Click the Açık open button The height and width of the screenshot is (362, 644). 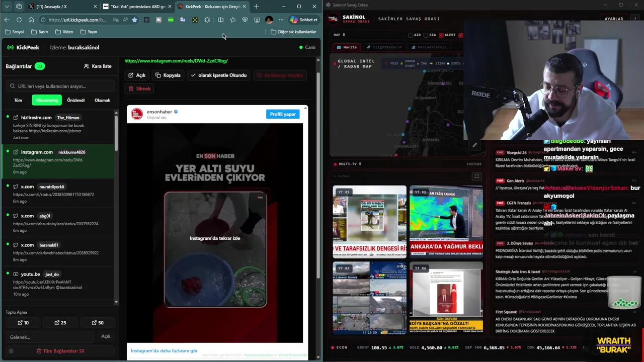click(x=137, y=75)
